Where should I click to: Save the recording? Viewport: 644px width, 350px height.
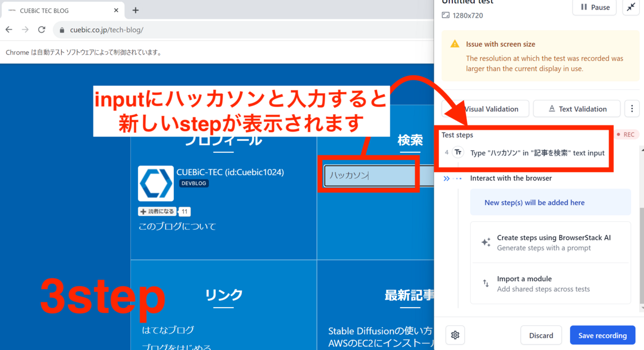coord(602,335)
